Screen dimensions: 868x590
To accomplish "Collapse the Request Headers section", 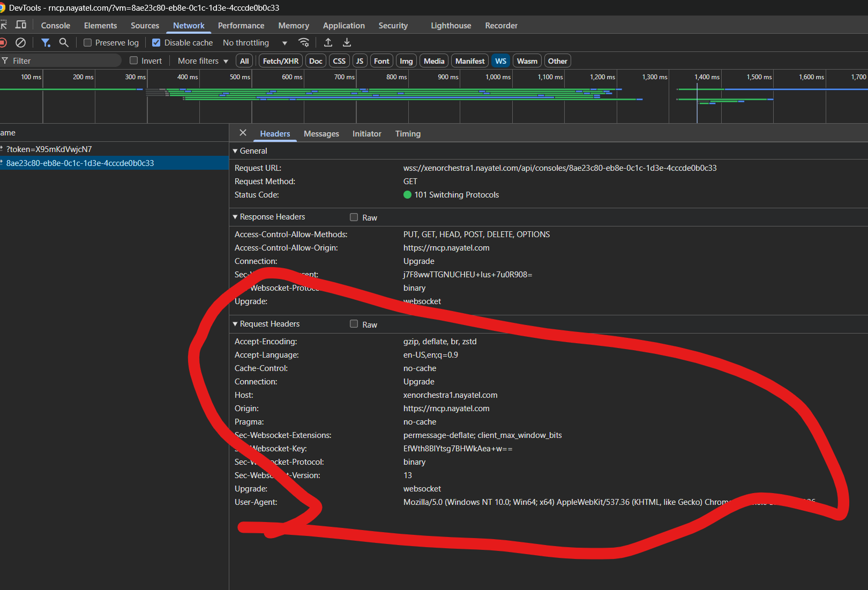I will click(235, 324).
